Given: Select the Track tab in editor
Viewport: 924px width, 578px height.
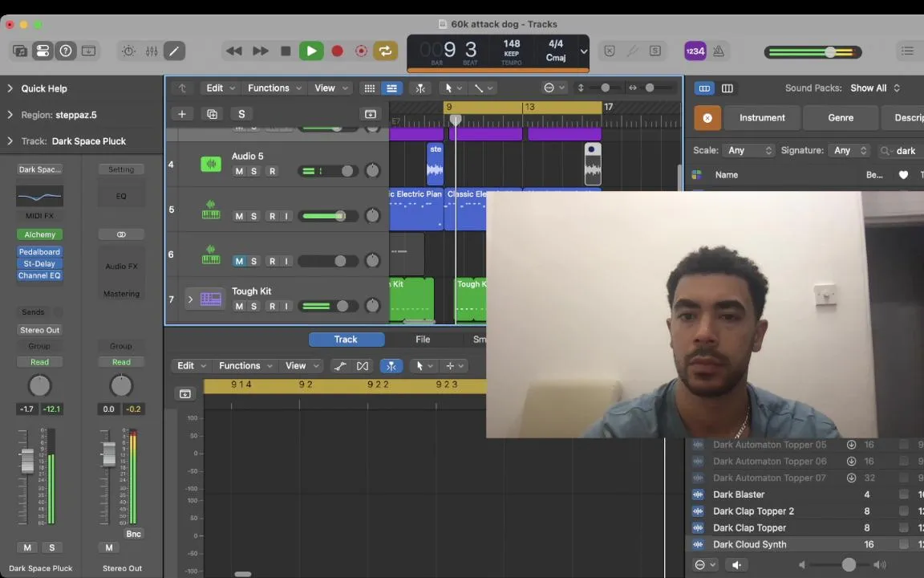Looking at the screenshot, I should [x=346, y=340].
